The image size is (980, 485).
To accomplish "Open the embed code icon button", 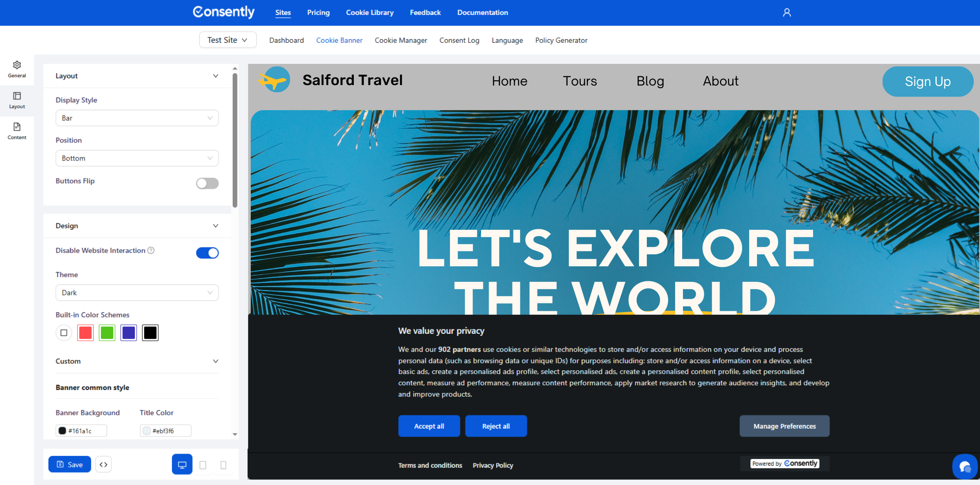I will pos(104,464).
